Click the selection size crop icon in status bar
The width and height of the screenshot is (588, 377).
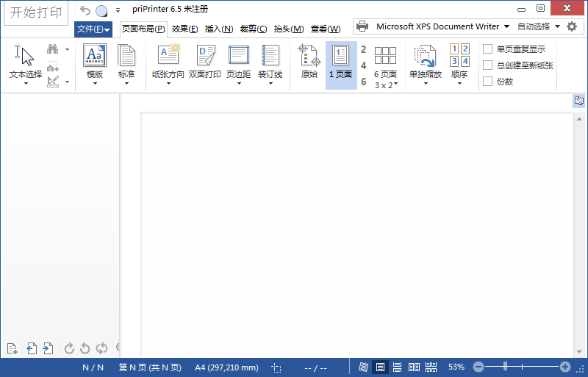click(x=276, y=367)
